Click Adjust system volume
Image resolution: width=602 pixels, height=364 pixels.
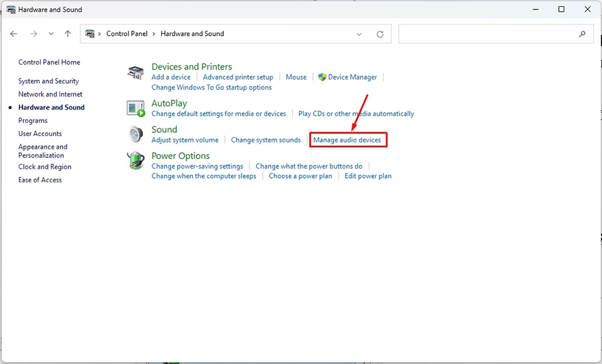(184, 140)
